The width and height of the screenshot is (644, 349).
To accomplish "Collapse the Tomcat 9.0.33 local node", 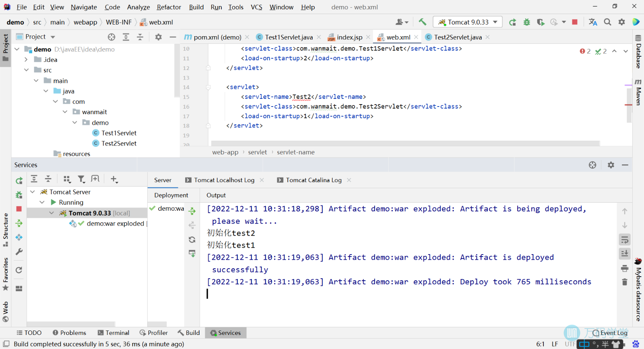I will 52,213.
